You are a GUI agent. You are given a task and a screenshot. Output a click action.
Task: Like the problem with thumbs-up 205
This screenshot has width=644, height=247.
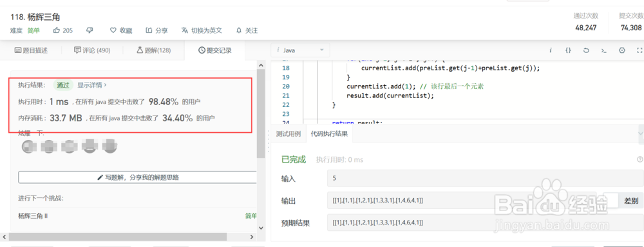63,30
